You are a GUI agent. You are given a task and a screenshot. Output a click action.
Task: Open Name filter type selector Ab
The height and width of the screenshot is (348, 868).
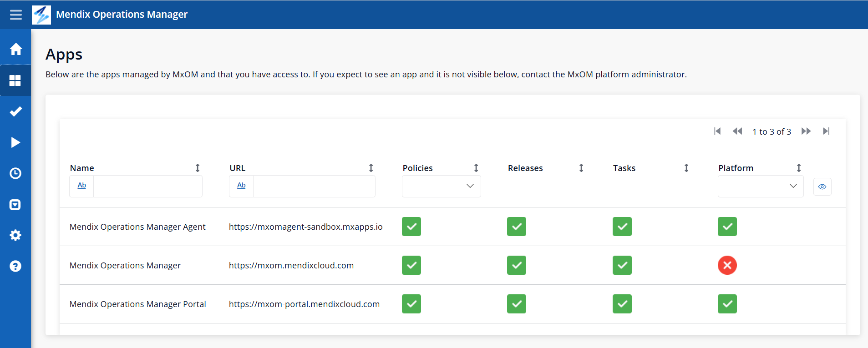click(82, 186)
